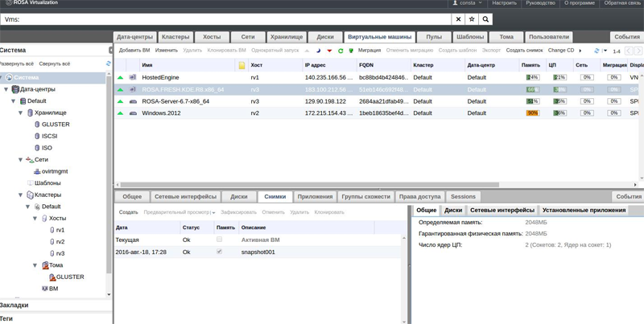Click Создать снимок in the VM toolbar

pos(524,51)
